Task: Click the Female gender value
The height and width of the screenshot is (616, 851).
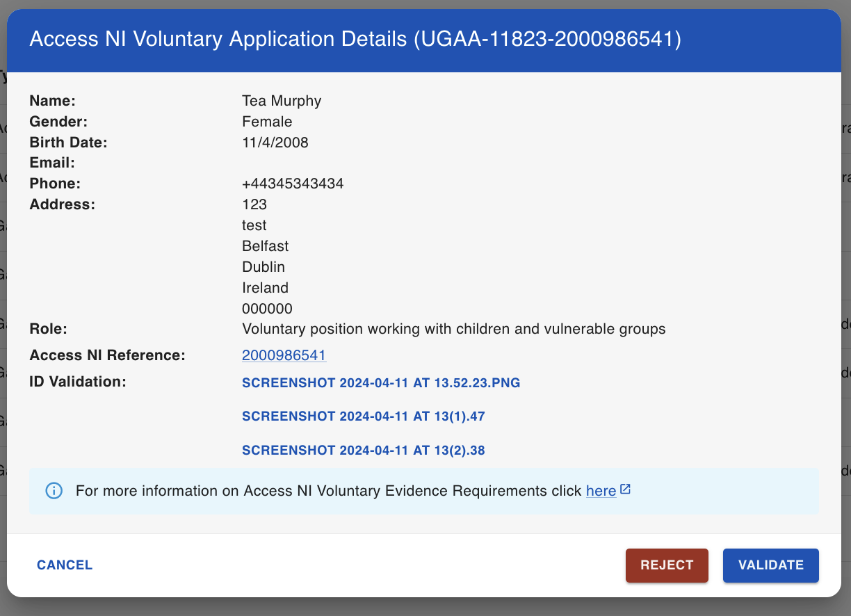Action: click(267, 122)
